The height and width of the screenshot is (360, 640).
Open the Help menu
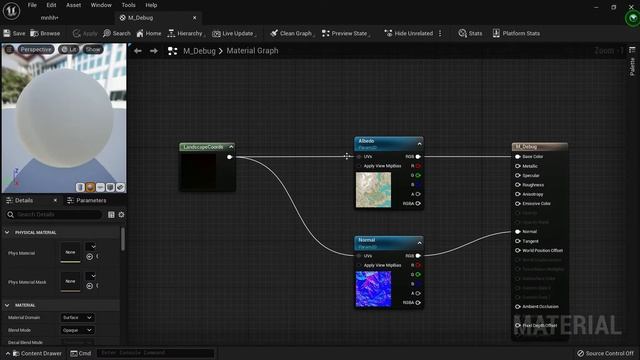click(151, 5)
